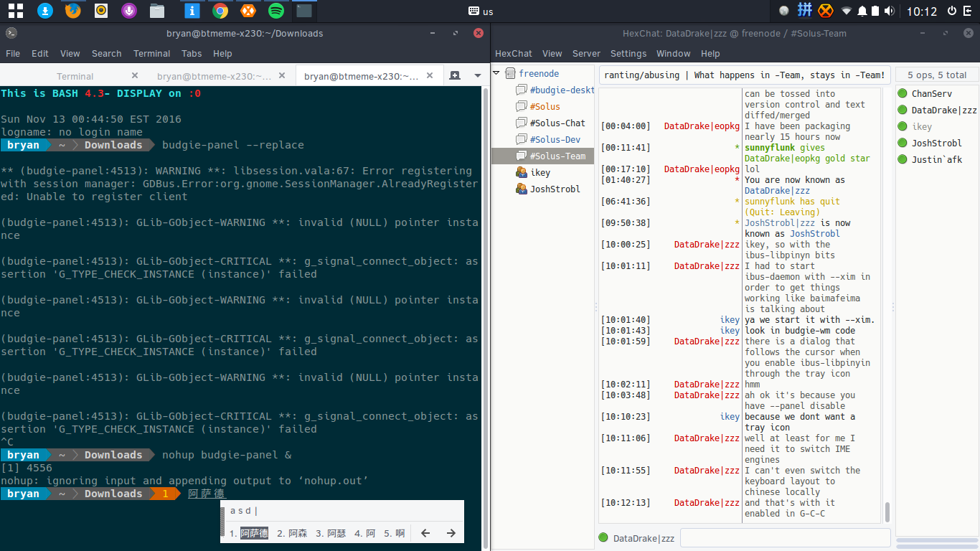This screenshot has height=551, width=980.
Task: Open Firefox from the top panel
Action: point(72,11)
